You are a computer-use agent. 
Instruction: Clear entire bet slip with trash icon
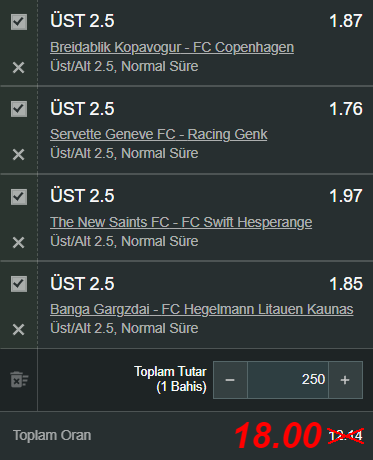(19, 380)
